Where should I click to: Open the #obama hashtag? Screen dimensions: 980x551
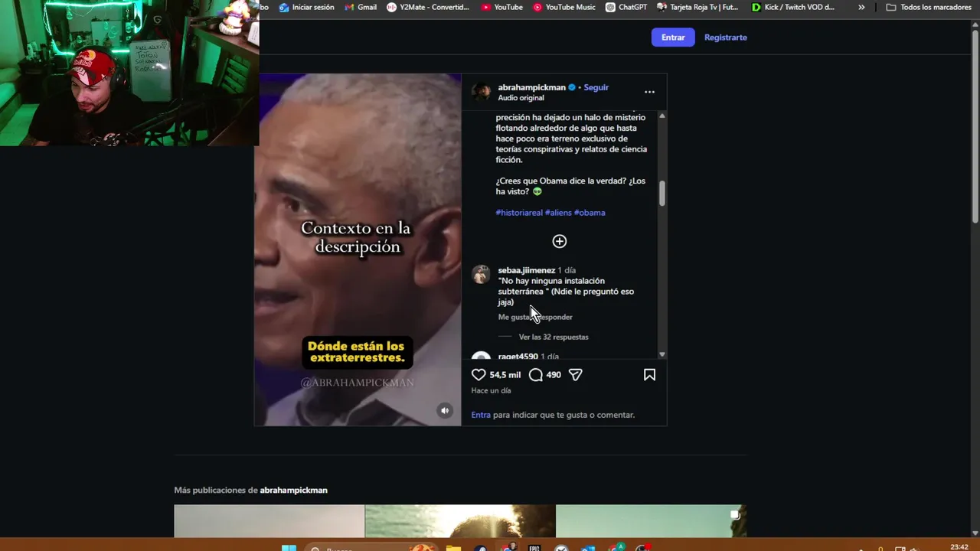click(x=590, y=213)
